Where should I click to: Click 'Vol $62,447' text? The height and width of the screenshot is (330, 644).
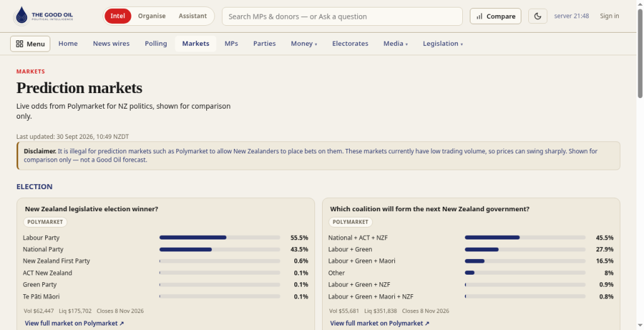(38, 311)
